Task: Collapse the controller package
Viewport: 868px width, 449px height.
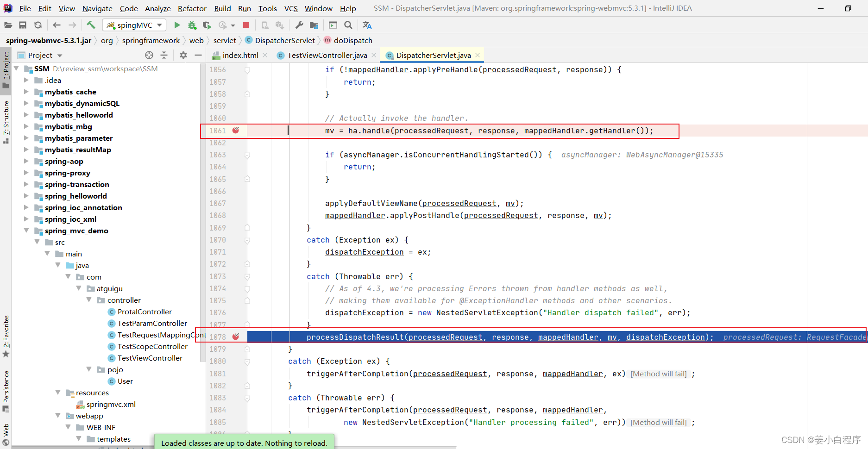Action: (x=89, y=300)
